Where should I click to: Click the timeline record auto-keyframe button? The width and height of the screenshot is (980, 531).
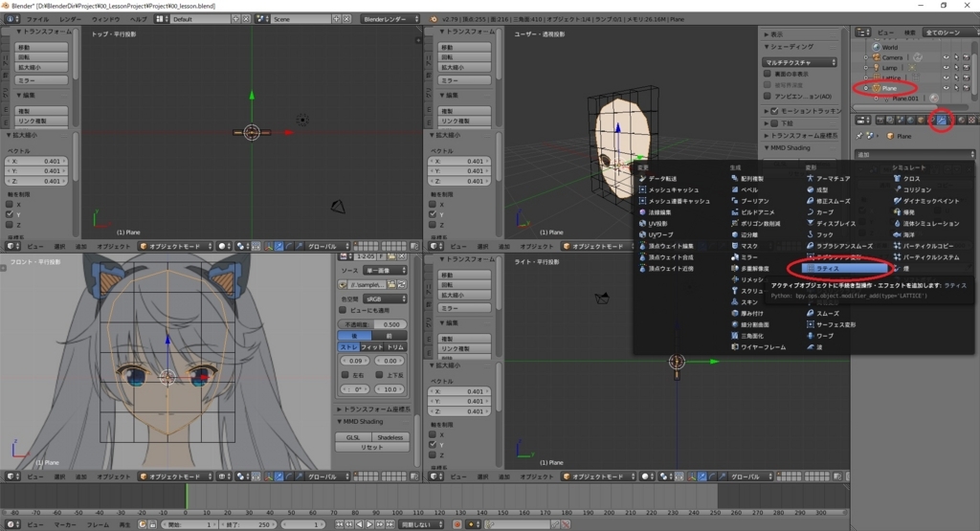[457, 524]
